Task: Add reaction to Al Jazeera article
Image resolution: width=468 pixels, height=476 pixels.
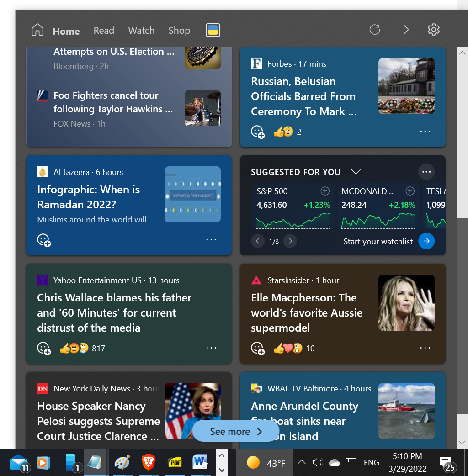Action: click(x=44, y=240)
